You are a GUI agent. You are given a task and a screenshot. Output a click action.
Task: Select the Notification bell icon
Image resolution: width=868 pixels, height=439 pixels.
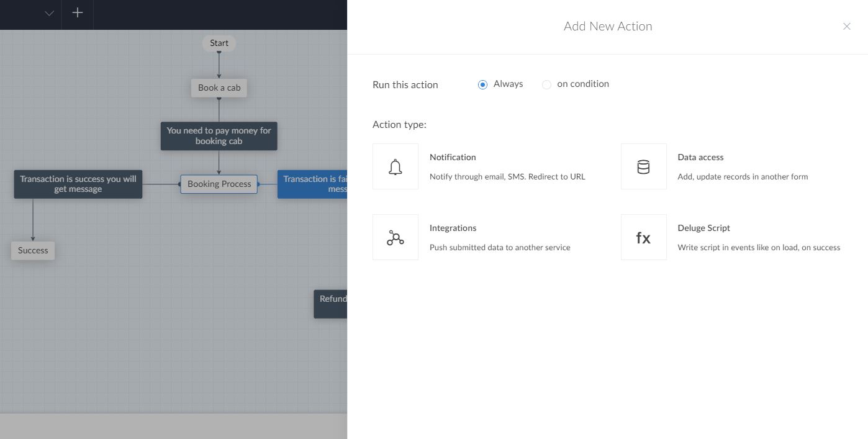pyautogui.click(x=395, y=166)
